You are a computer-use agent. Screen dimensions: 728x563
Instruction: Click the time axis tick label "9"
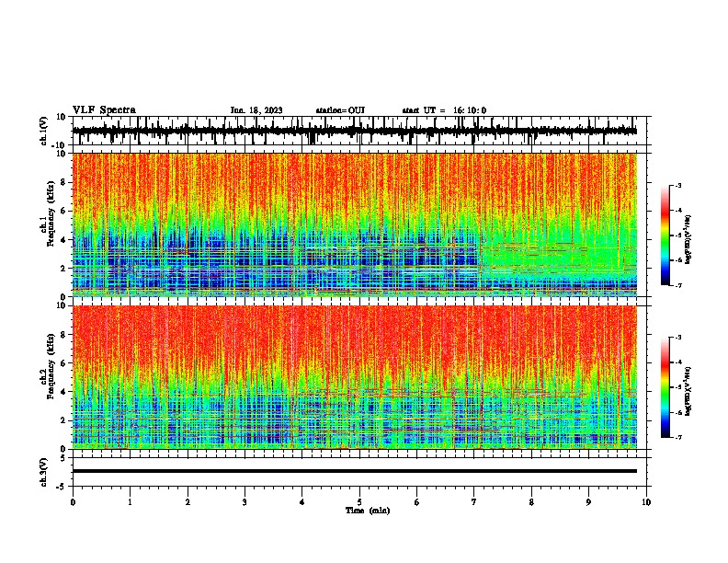click(x=588, y=502)
